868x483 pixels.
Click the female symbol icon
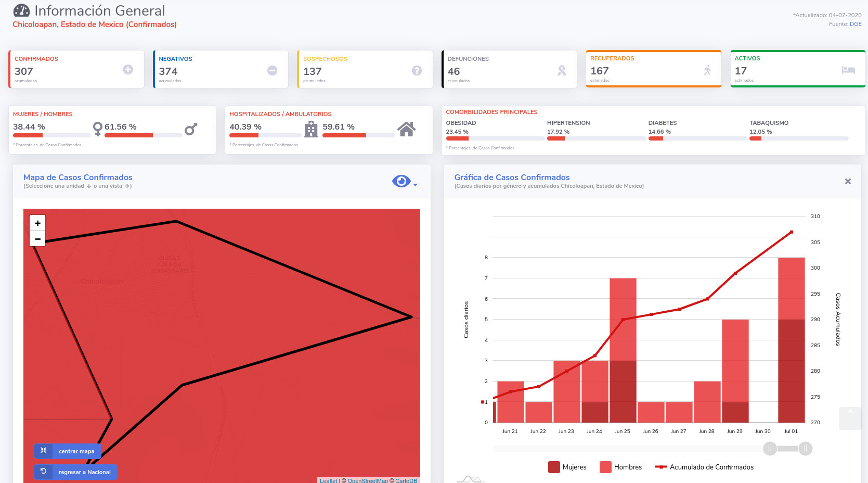coord(97,129)
